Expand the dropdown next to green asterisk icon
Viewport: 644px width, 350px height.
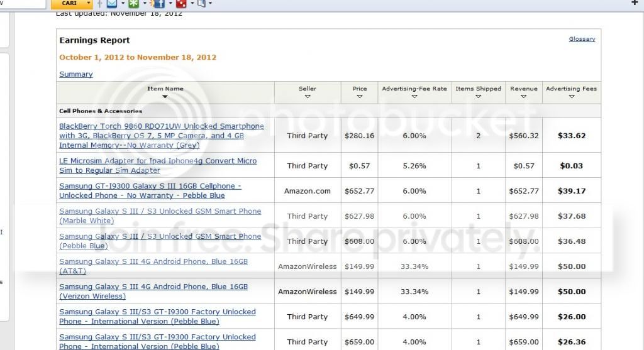(x=145, y=3)
